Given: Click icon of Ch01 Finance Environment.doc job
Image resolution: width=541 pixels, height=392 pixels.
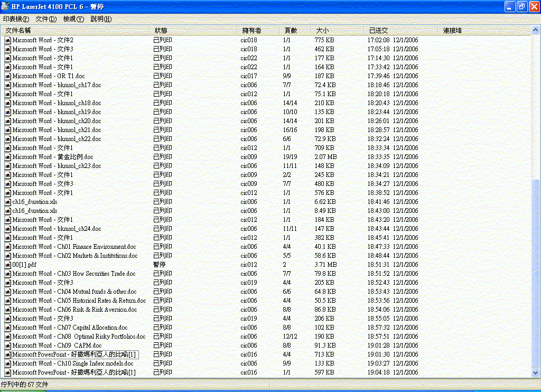Looking at the screenshot, I should coord(7,247).
